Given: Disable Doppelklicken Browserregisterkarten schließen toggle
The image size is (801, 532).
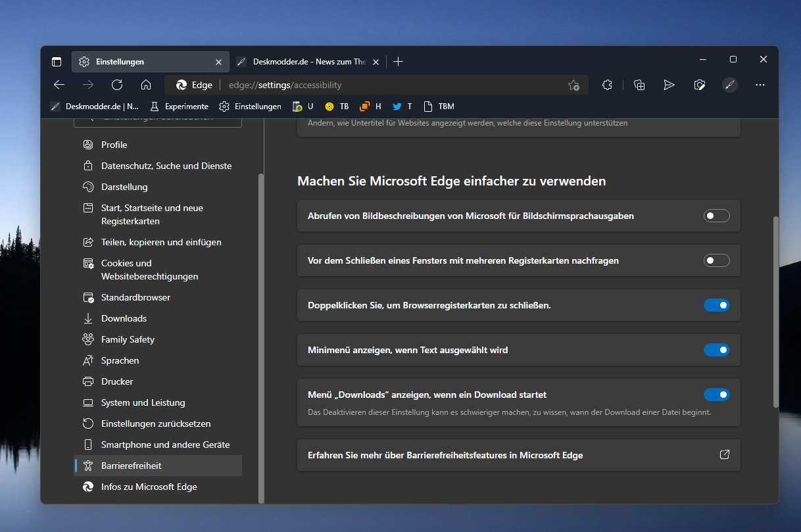Looking at the screenshot, I should click(717, 305).
